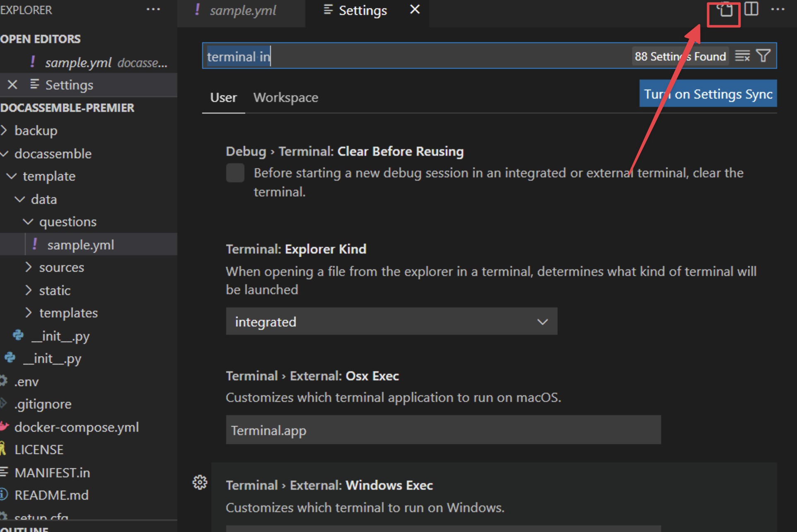Click the LICENSE file icon
797x532 pixels.
pyautogui.click(x=3, y=449)
